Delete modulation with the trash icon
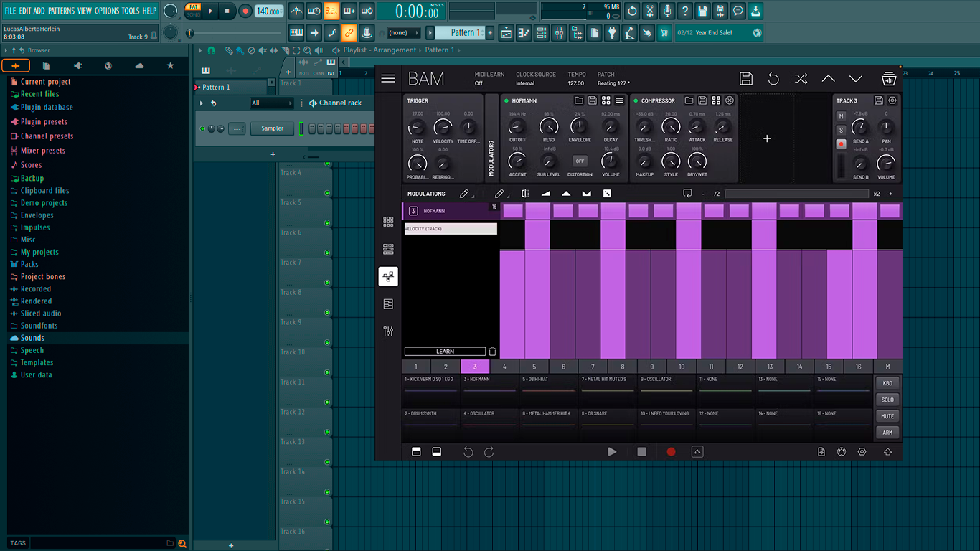 click(x=492, y=352)
